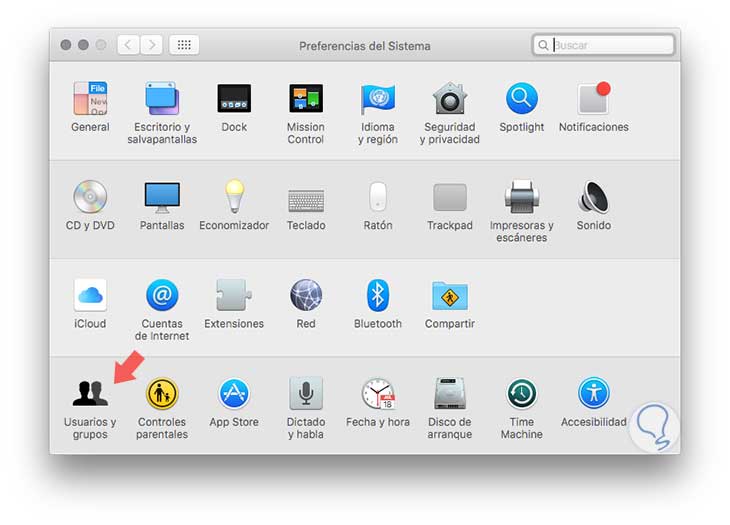
Task: Minimize the Preferencias del Sistema window
Action: (83, 45)
